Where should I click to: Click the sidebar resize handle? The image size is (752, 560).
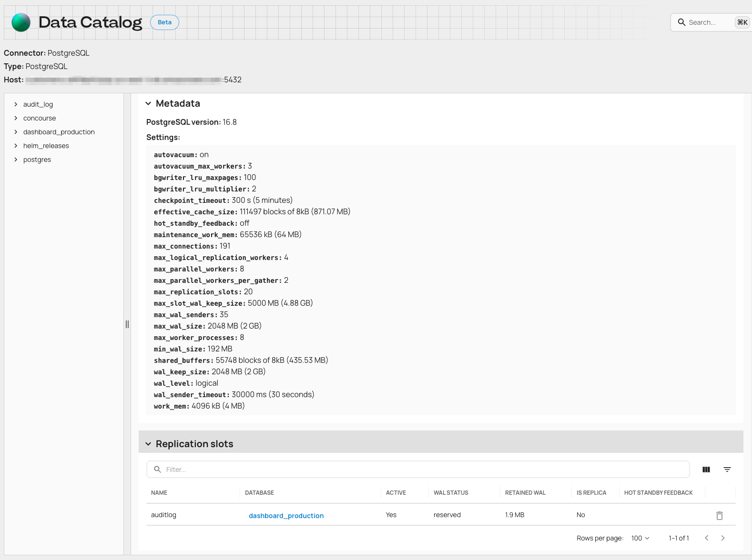tap(127, 324)
